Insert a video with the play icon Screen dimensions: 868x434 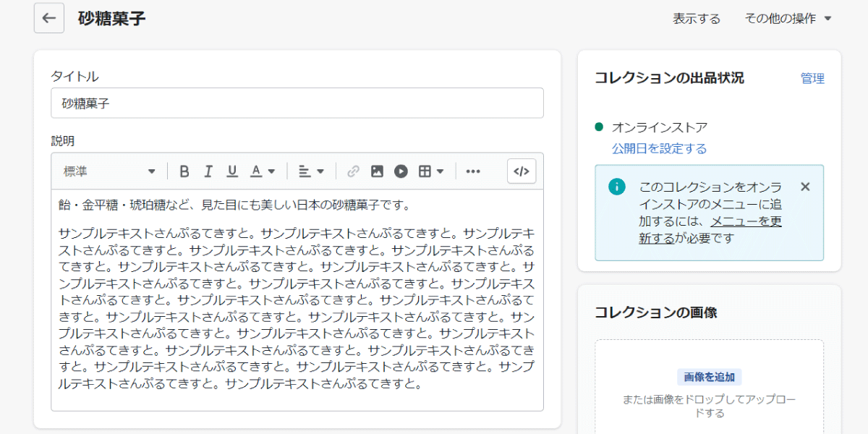401,171
